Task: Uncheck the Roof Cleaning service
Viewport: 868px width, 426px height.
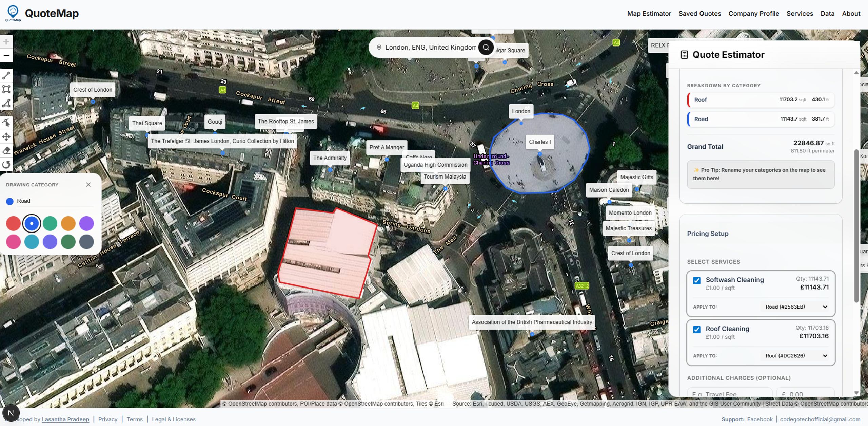Action: pyautogui.click(x=697, y=329)
